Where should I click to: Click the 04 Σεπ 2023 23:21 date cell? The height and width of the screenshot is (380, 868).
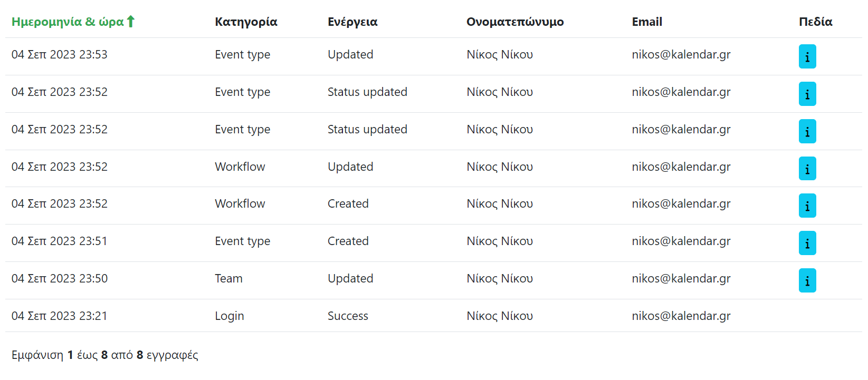coord(59,316)
